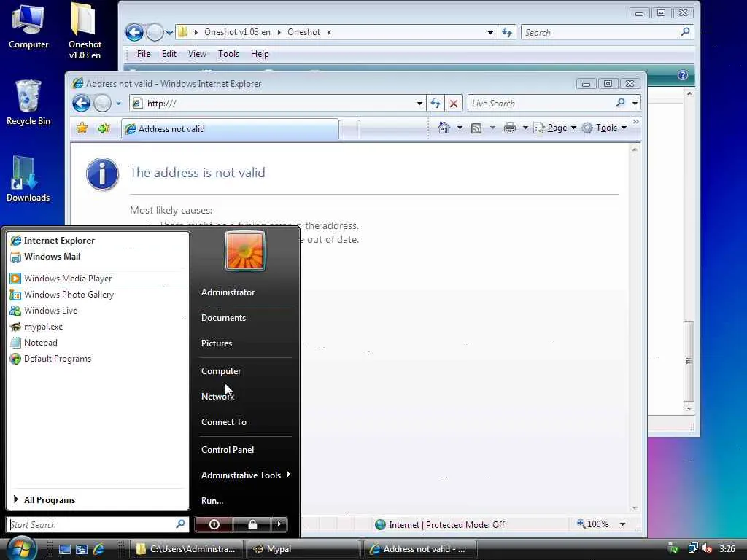Screen dimensions: 747x560
Task: Open Control Panel from Start menu
Action: tap(228, 449)
